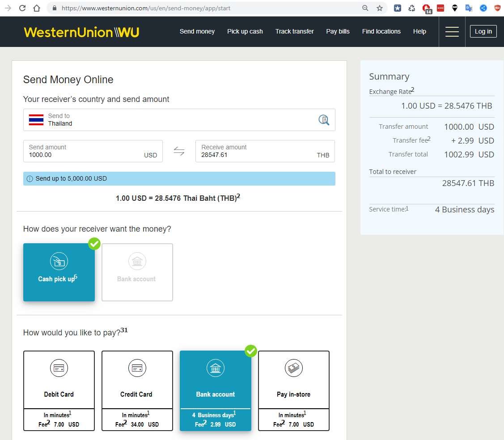Click How would you like to pay heading

coord(75,332)
